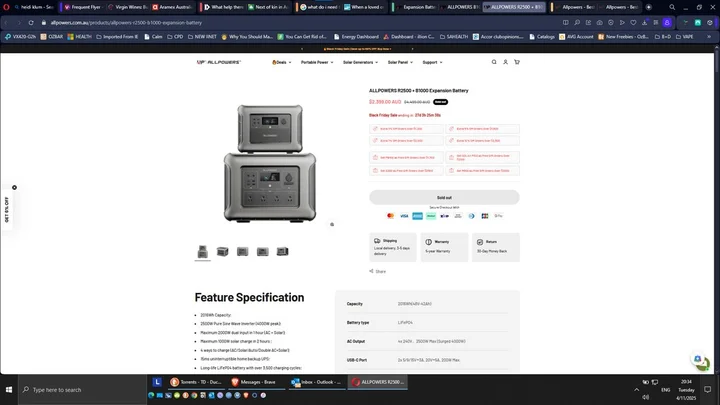The height and width of the screenshot is (405, 720).
Task: Click the purple profile icon in toolbar
Action: click(x=667, y=22)
